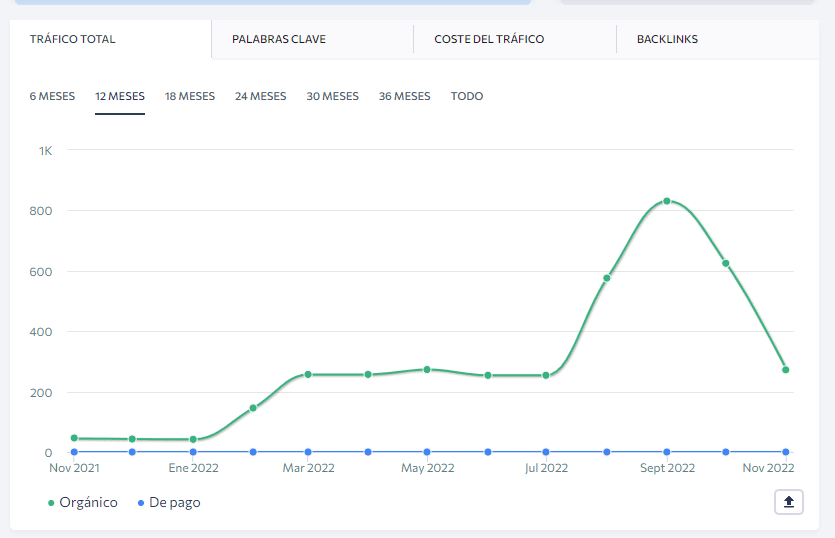
Task: Select the 12 Meses time range
Action: (x=120, y=97)
